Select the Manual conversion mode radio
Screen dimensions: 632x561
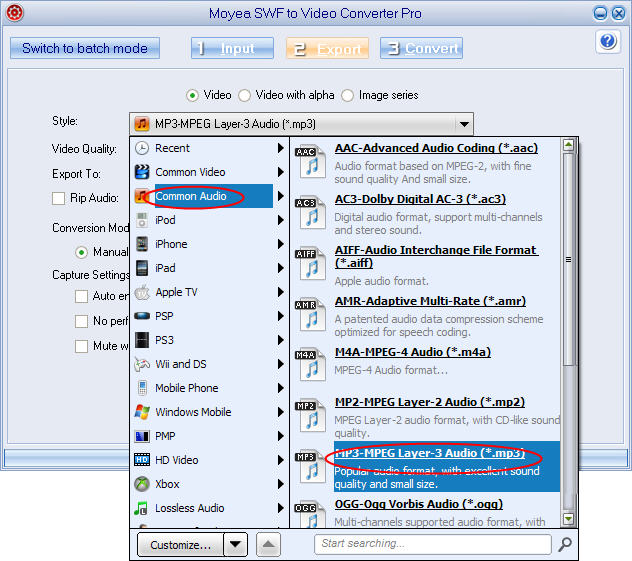[81, 253]
